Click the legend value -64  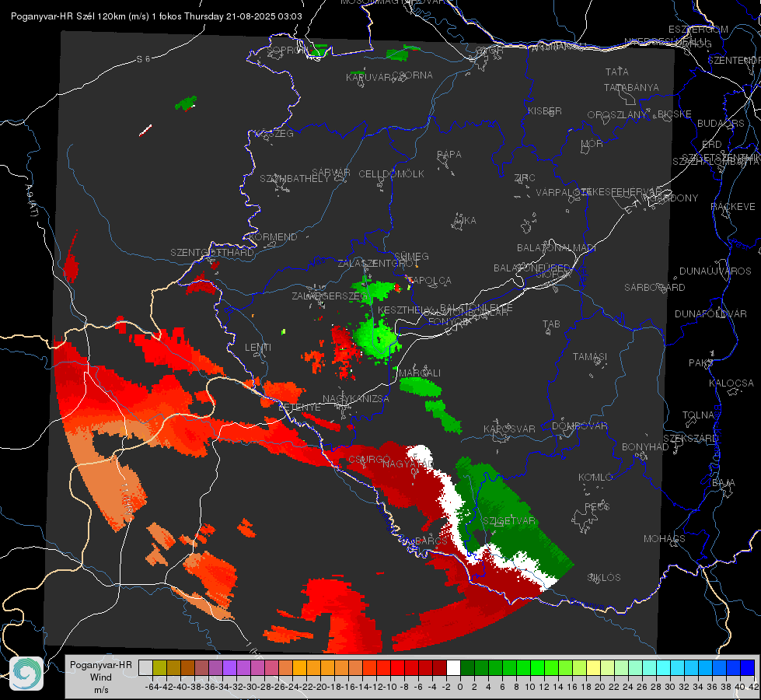point(152,687)
